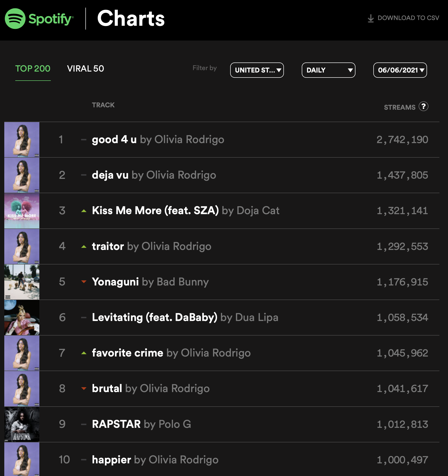Open the good 4 u track link

click(x=114, y=140)
